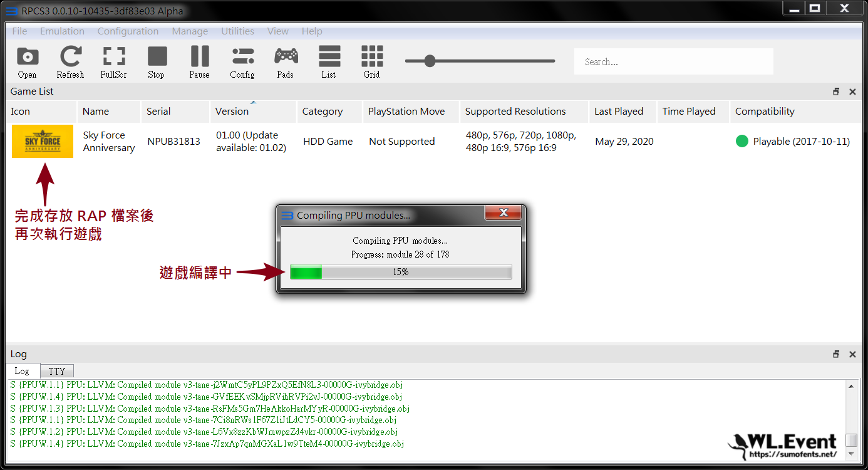The height and width of the screenshot is (470, 868).
Task: Click green Playable compatibility status dot
Action: 742,142
